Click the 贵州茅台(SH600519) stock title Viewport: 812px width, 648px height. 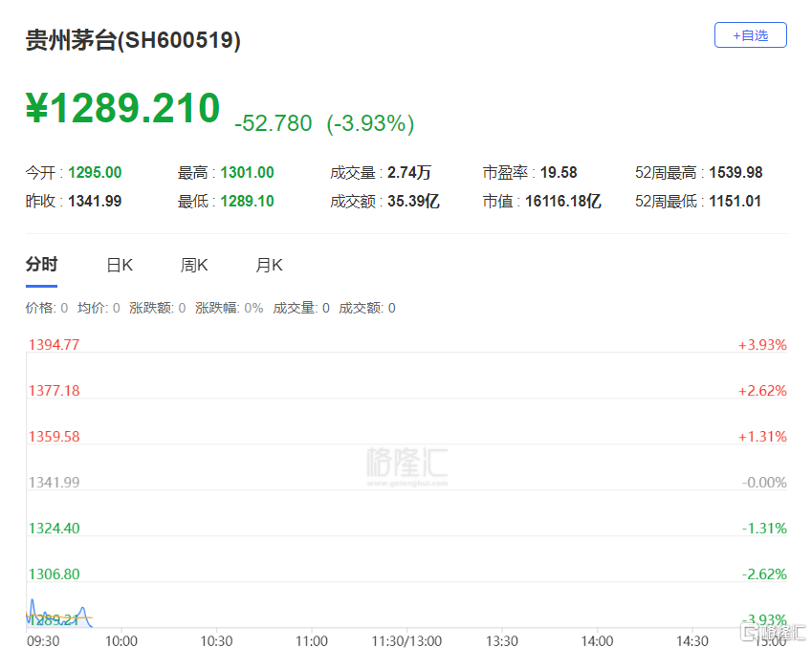(x=133, y=40)
